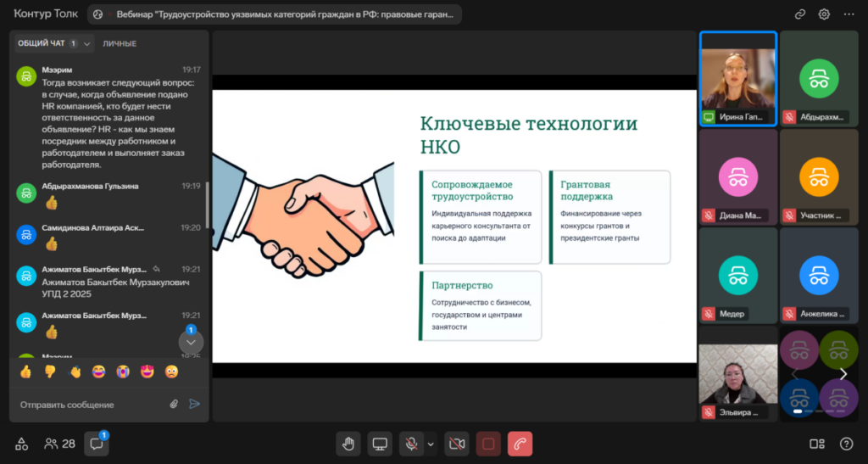868x464 pixels.
Task: Click the paperclip attach file icon
Action: (x=175, y=405)
